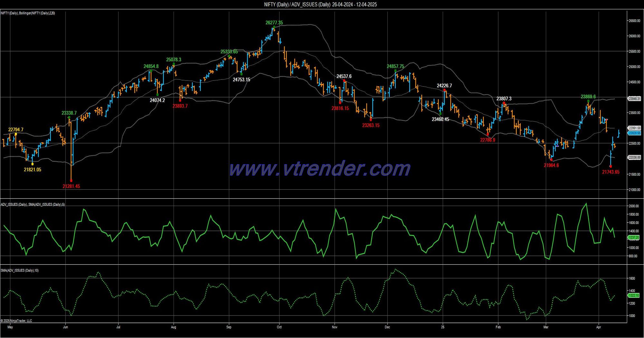Viewport: 644px width, 338px height.
Task: Click the NIFTY Bollinger indicator label
Action: tap(28, 13)
